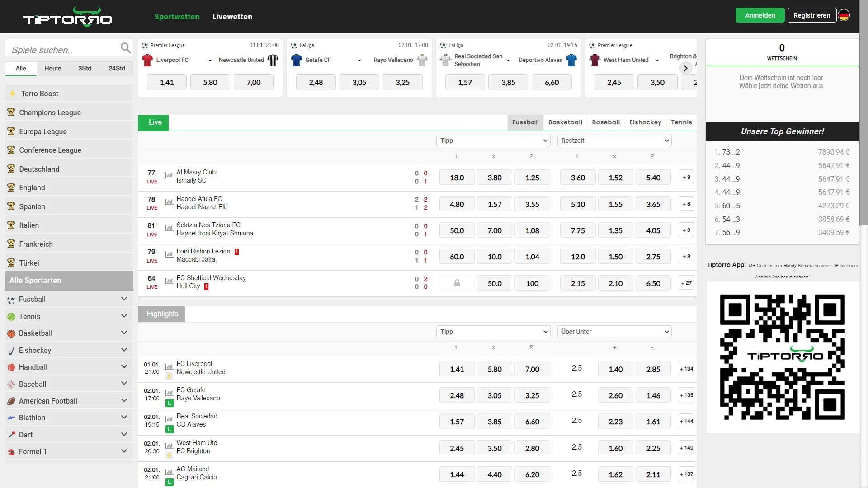Select the Basketball live tab
This screenshot has height=488, width=868.
tap(565, 122)
